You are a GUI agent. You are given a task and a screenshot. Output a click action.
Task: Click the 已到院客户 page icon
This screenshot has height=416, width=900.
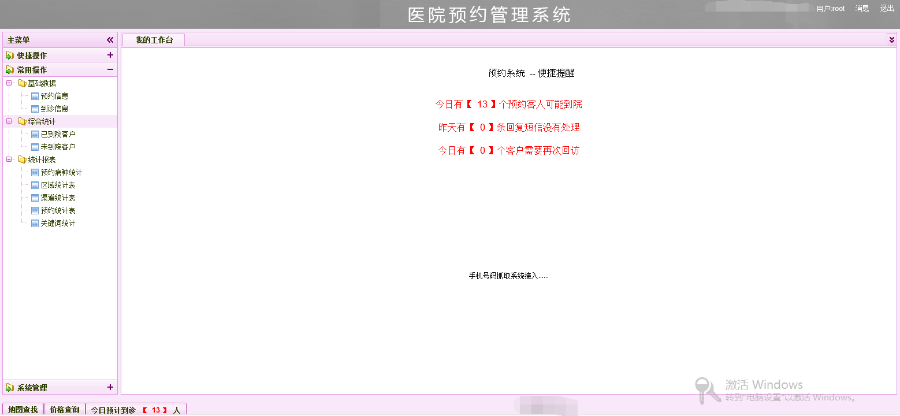pos(34,134)
